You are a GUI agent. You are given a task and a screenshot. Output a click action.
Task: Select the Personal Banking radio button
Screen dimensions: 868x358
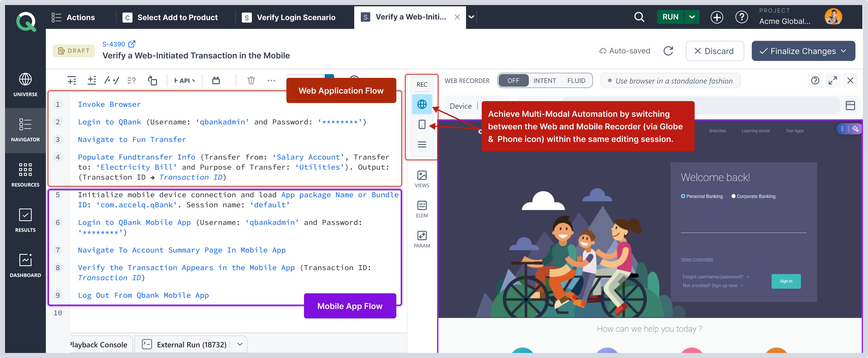tap(683, 196)
